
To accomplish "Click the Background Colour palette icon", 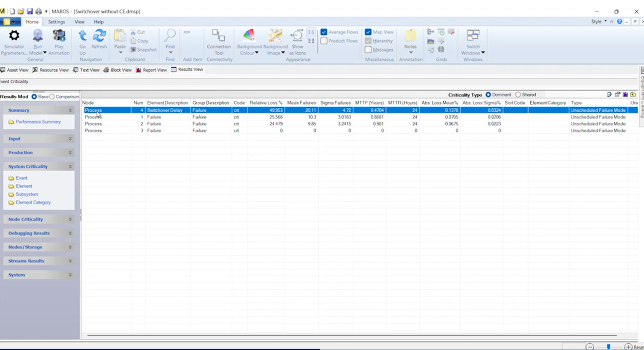I will (x=249, y=35).
